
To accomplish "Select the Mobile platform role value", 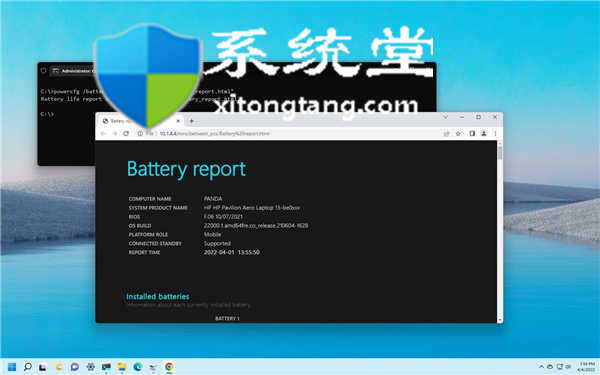I will [x=212, y=235].
